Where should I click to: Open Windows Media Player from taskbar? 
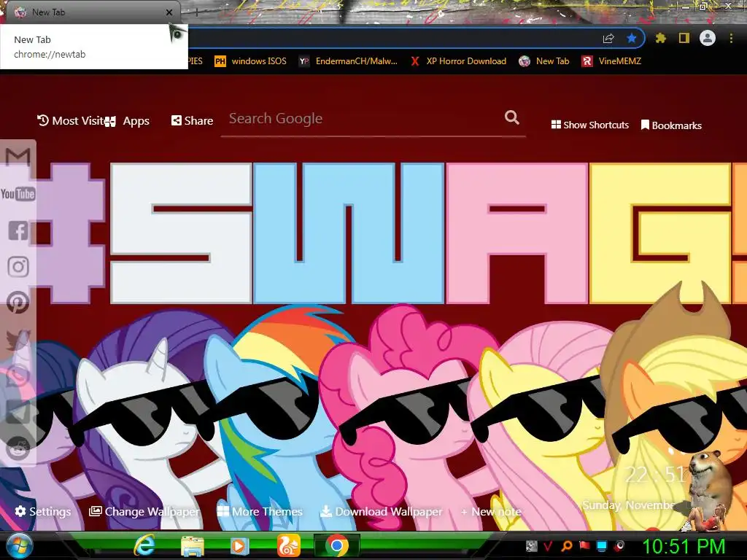tap(239, 546)
